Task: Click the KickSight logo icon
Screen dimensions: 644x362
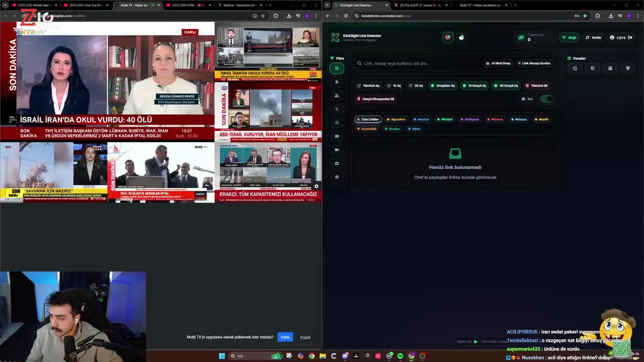Action: click(335, 38)
